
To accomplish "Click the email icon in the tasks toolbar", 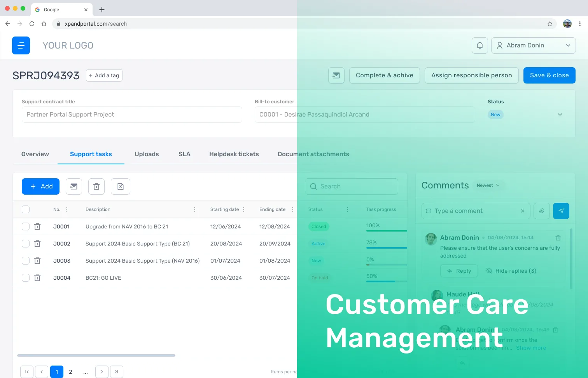I will click(73, 186).
